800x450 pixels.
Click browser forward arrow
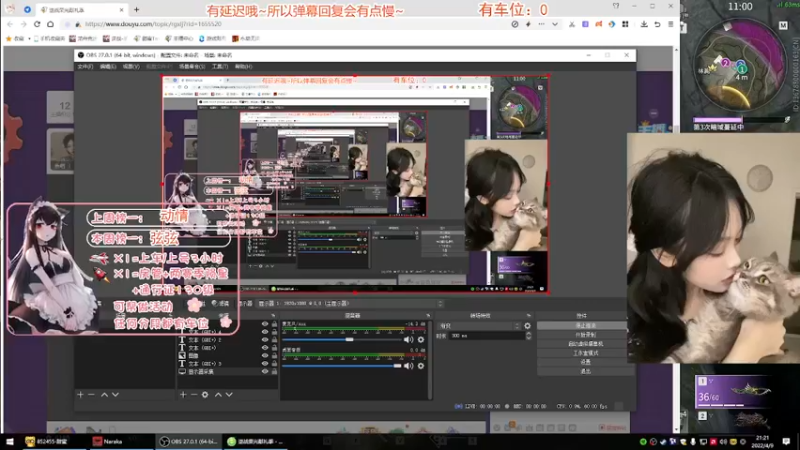click(23, 24)
